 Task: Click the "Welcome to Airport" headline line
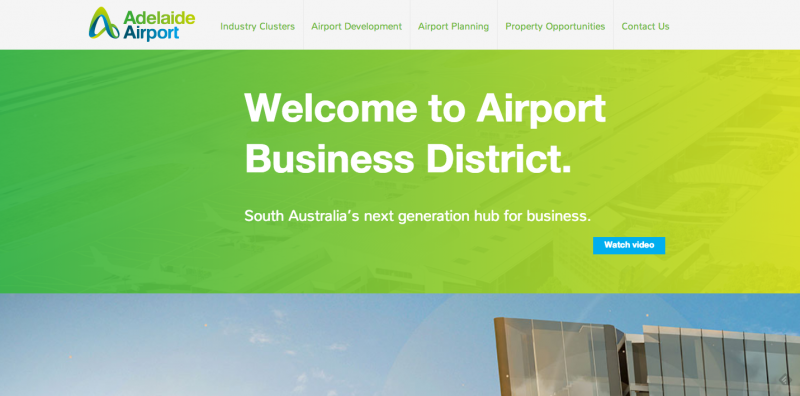point(424,108)
